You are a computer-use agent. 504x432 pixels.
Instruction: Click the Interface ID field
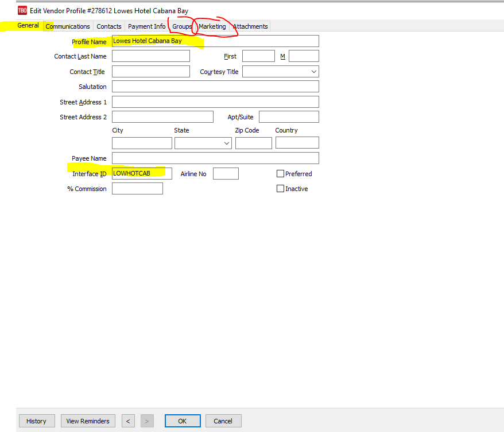click(142, 173)
